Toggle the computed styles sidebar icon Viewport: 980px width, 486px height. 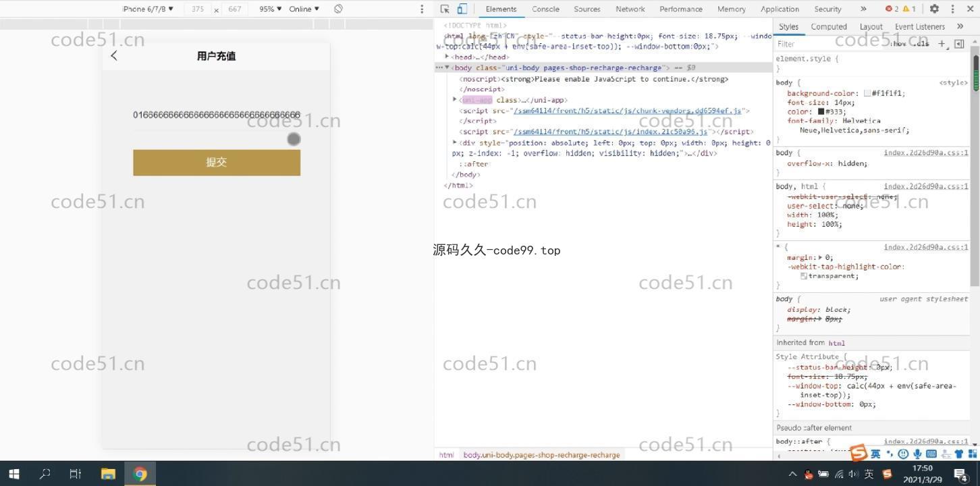tap(959, 44)
